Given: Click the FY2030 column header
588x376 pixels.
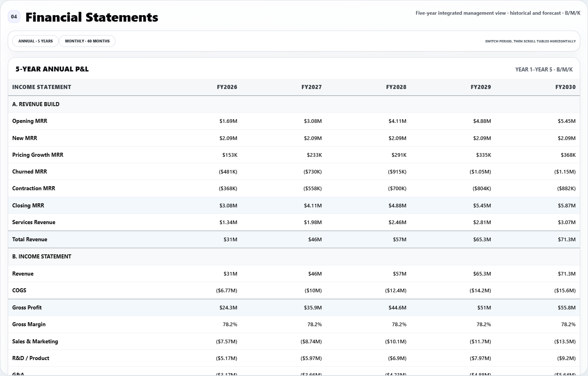Looking at the screenshot, I should point(566,87).
